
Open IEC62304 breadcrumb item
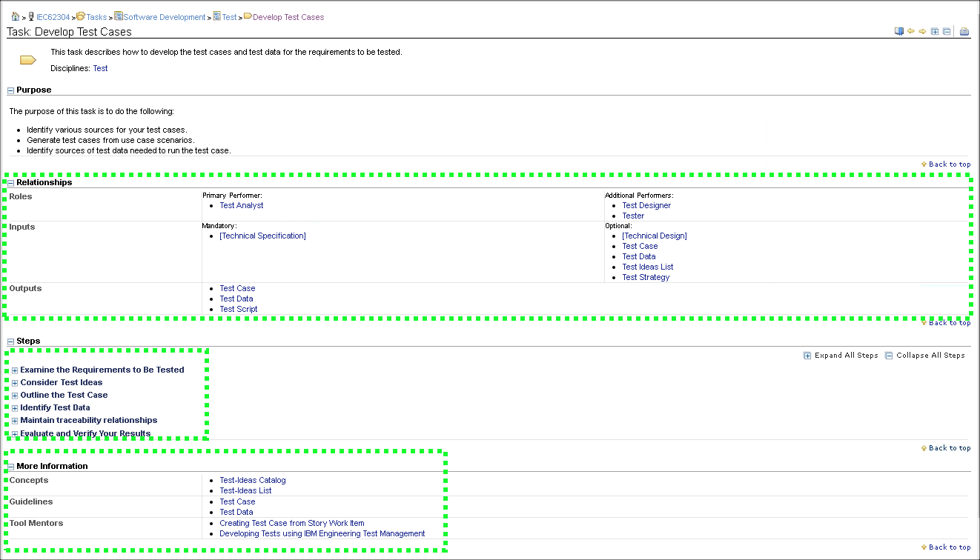[53, 17]
